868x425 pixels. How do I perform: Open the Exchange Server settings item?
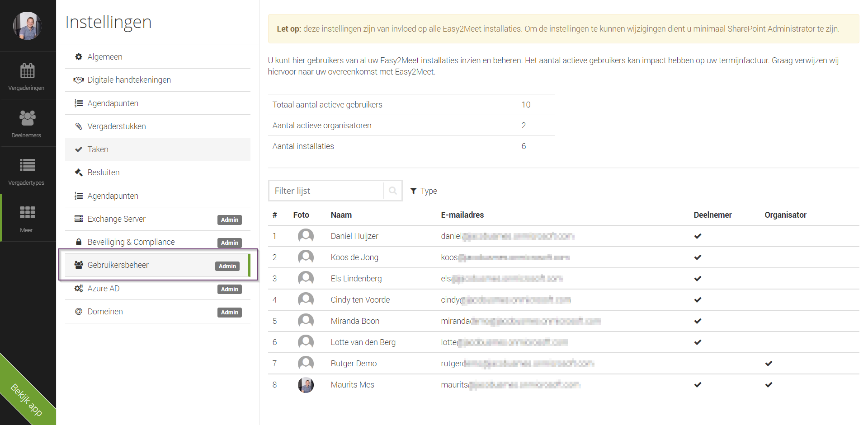click(x=158, y=219)
